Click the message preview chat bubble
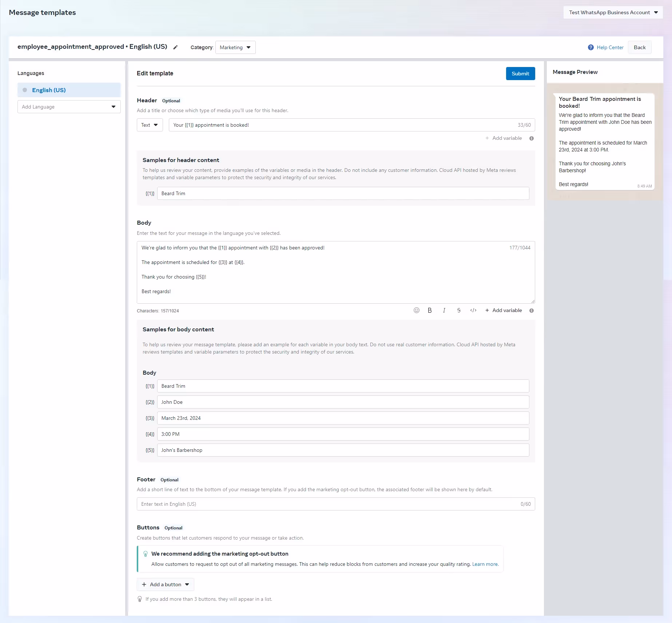 pyautogui.click(x=605, y=141)
